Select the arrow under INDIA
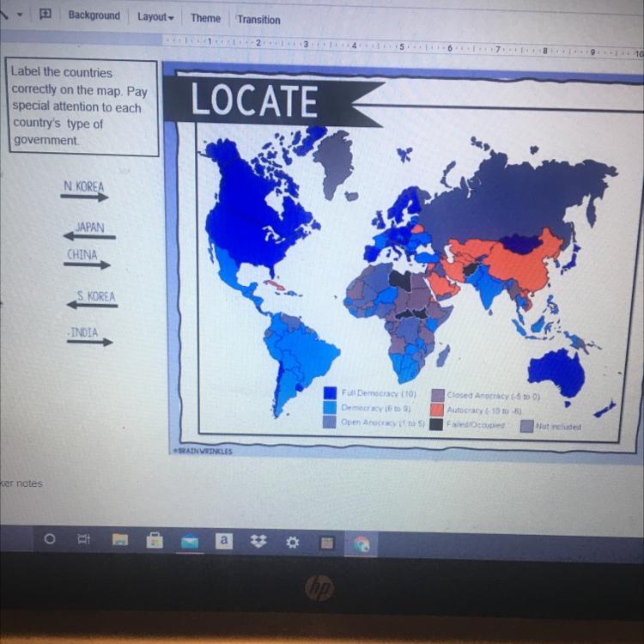The width and height of the screenshot is (644, 644). (x=90, y=342)
